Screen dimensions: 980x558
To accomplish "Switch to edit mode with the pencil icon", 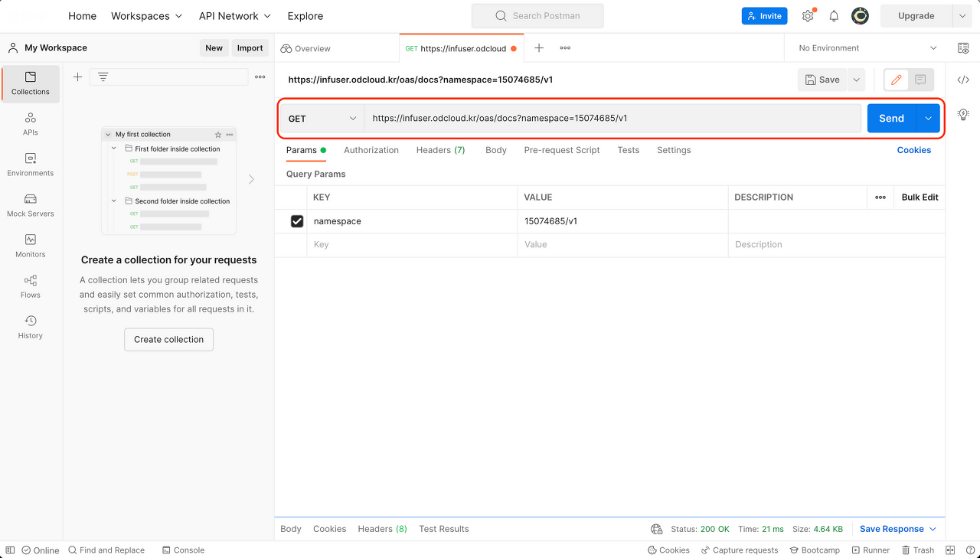I will pyautogui.click(x=897, y=80).
